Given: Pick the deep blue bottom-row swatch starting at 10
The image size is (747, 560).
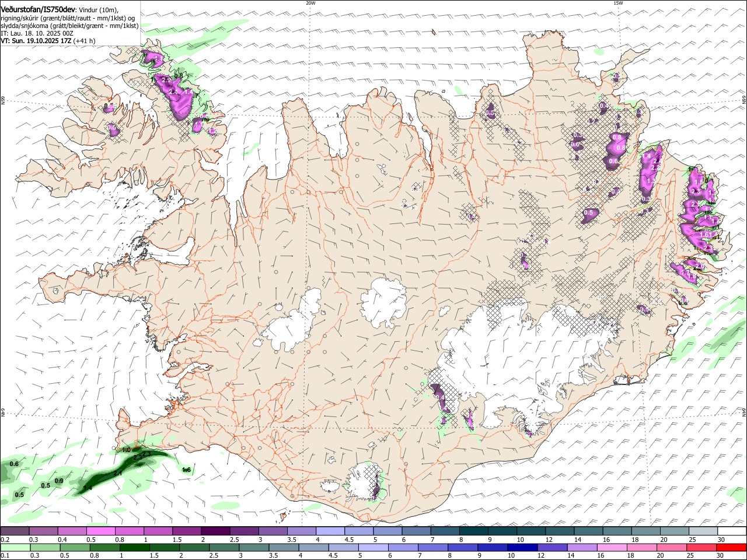Looking at the screenshot, I should coord(523,547).
